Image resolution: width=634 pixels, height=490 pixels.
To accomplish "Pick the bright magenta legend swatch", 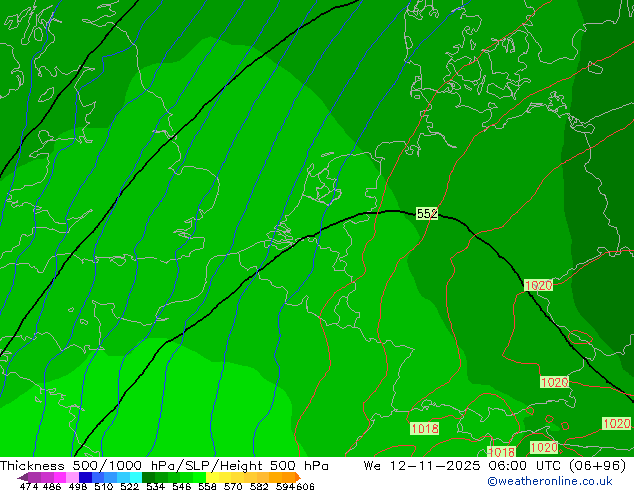I will click(60, 477).
